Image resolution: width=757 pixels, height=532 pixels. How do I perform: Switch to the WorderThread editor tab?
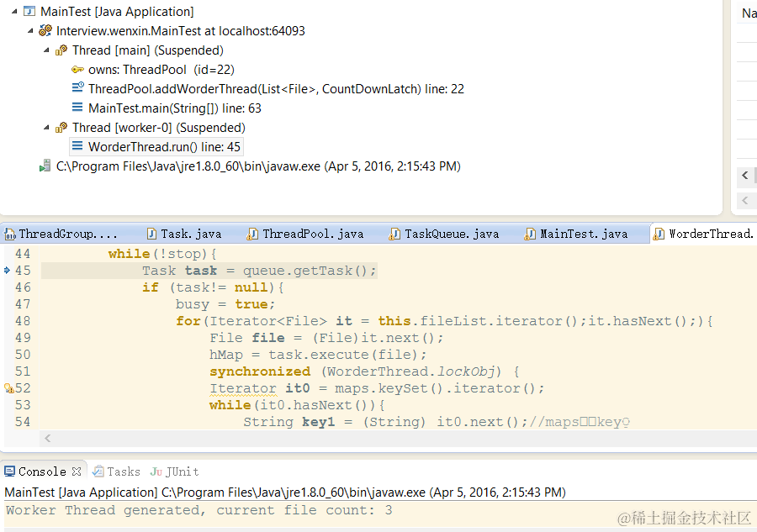[x=704, y=234]
